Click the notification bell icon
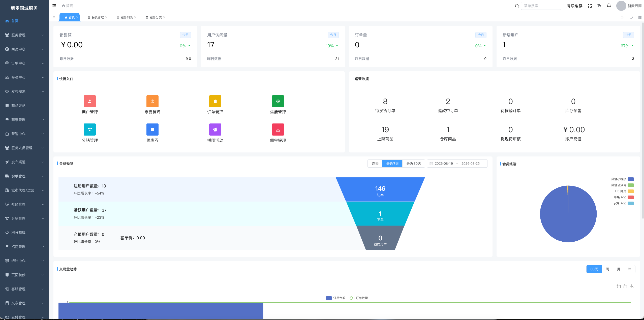 [609, 6]
